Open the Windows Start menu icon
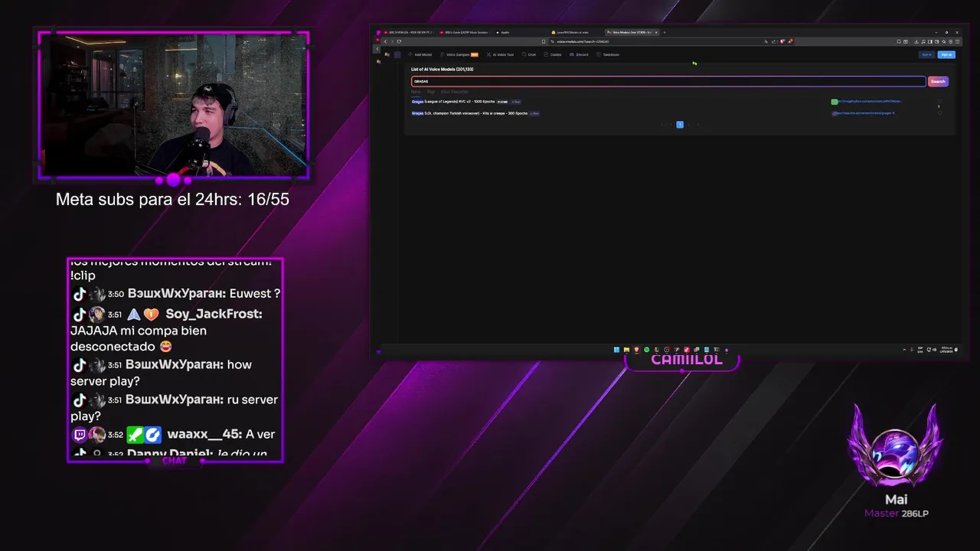The width and height of the screenshot is (980, 551). tap(616, 350)
